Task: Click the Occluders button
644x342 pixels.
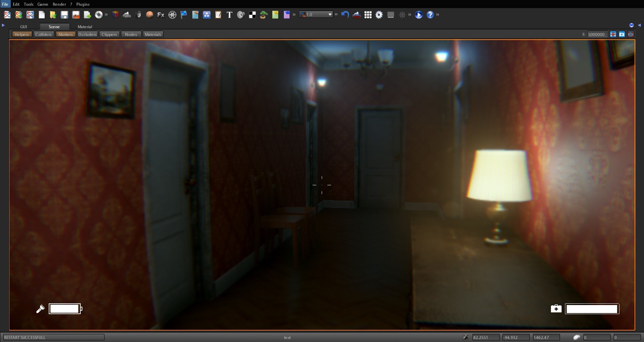Action: point(87,34)
